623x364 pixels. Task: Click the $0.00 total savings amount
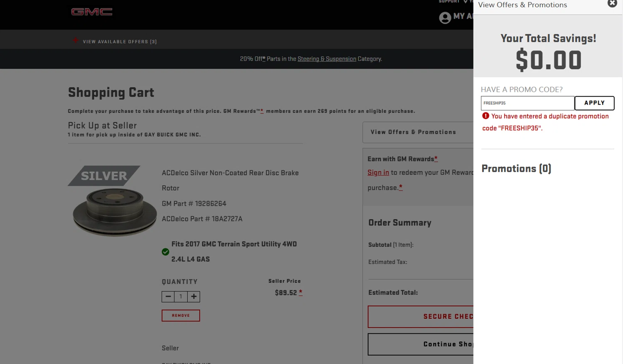[548, 60]
